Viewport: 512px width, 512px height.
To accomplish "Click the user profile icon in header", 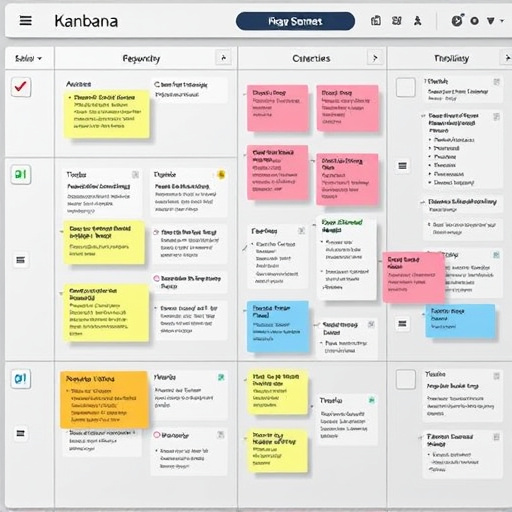I will [x=417, y=21].
